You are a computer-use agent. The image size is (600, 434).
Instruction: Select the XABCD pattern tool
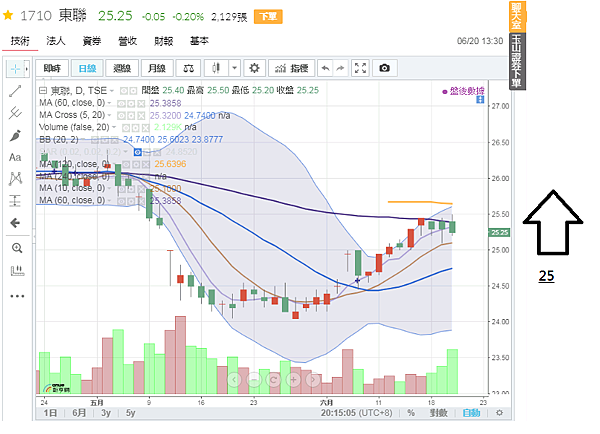[15, 179]
